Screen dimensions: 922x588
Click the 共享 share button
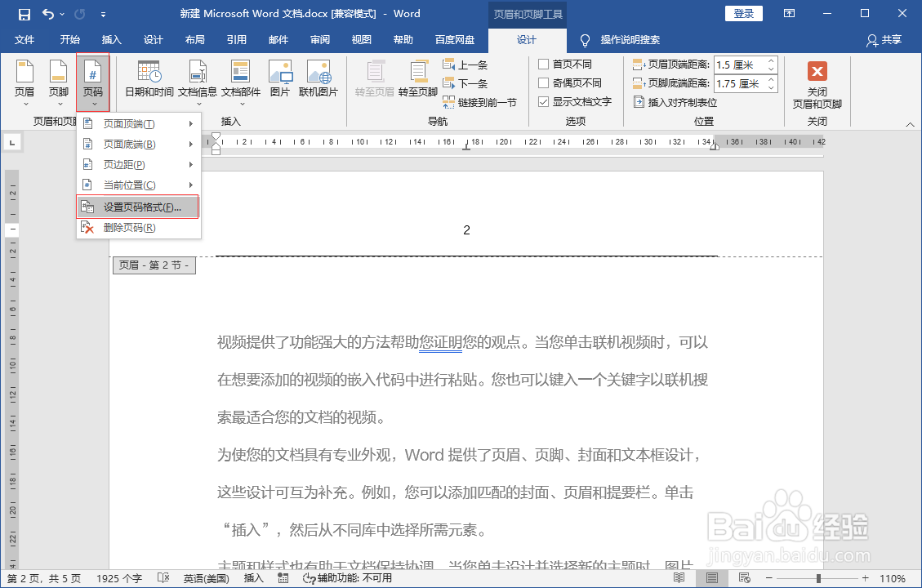(x=884, y=40)
